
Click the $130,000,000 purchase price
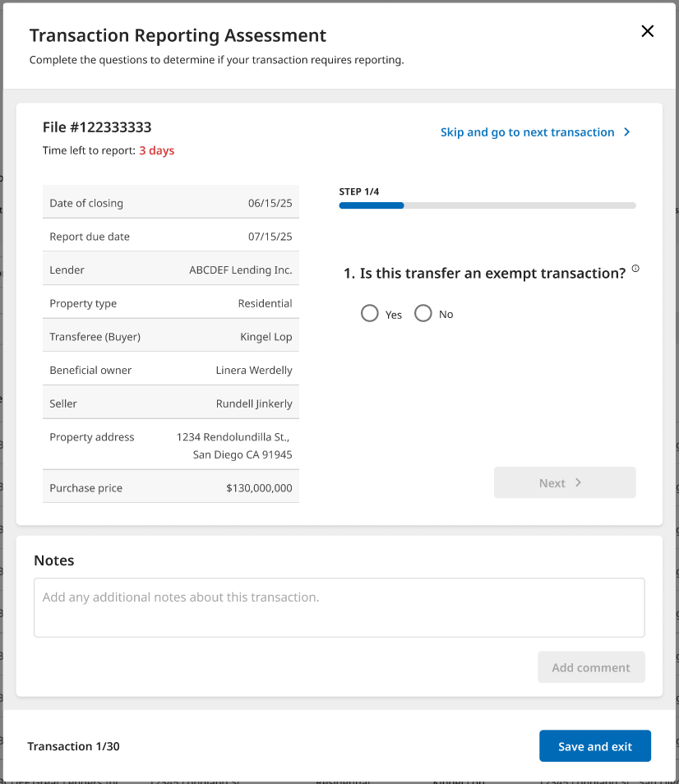point(259,488)
